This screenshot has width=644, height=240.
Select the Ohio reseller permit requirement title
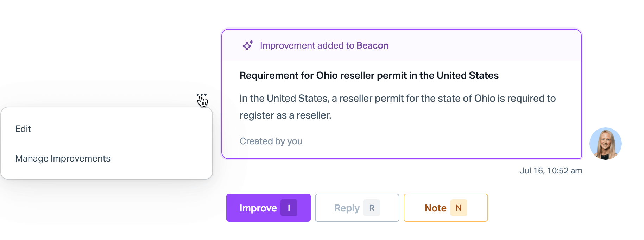369,76
